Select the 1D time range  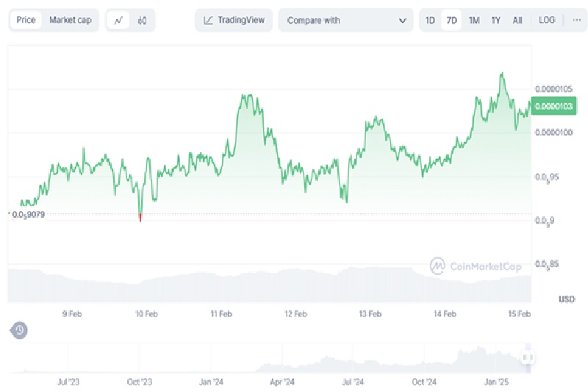click(431, 21)
